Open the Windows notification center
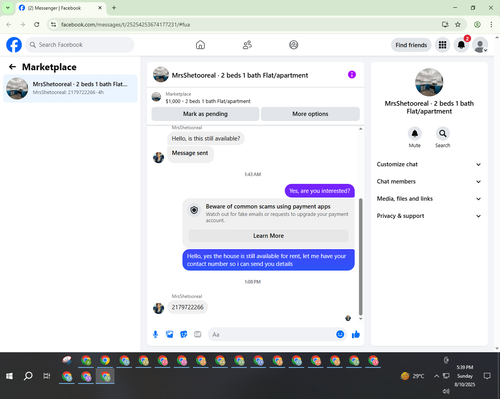This screenshot has height=399, width=500. pyautogui.click(x=487, y=376)
